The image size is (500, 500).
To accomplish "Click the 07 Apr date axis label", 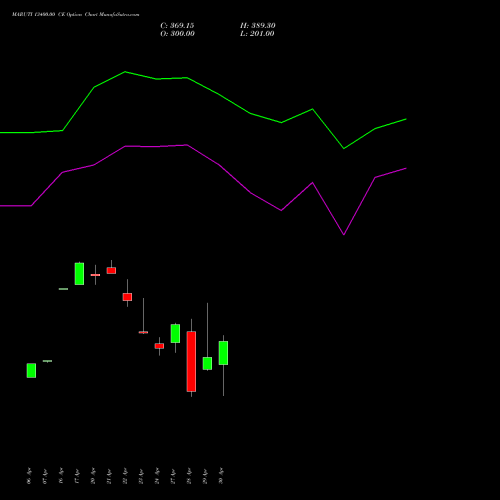I will click(45, 476).
